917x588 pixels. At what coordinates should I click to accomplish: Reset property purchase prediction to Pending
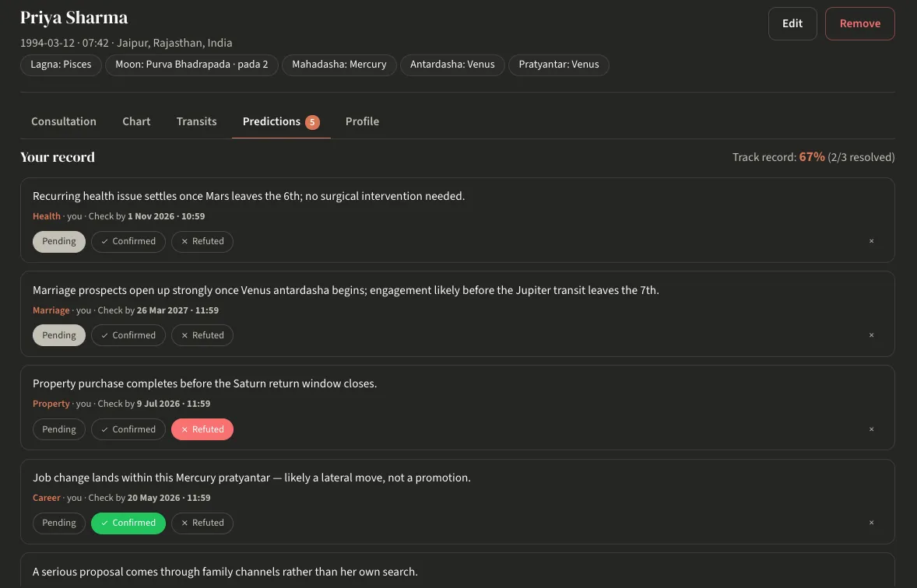(59, 429)
